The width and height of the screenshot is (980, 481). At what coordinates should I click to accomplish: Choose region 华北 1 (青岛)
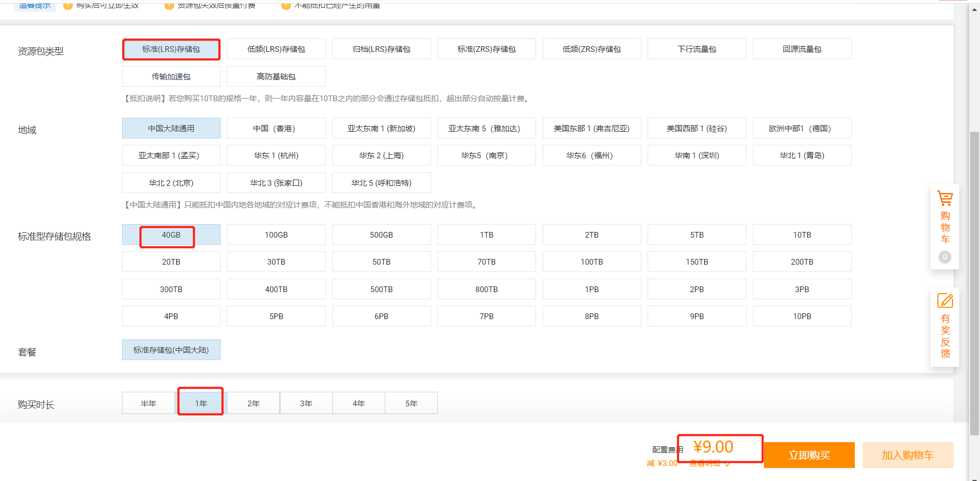coord(802,155)
